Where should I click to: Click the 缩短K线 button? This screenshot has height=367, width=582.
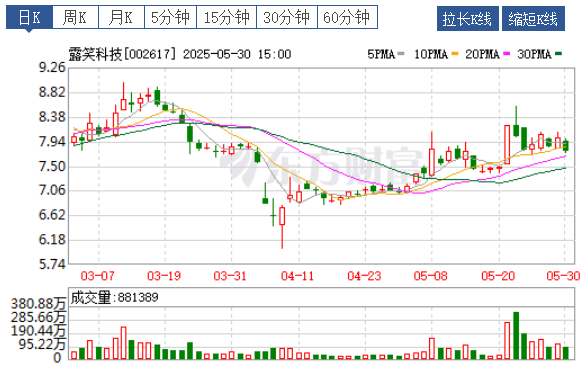(x=533, y=18)
